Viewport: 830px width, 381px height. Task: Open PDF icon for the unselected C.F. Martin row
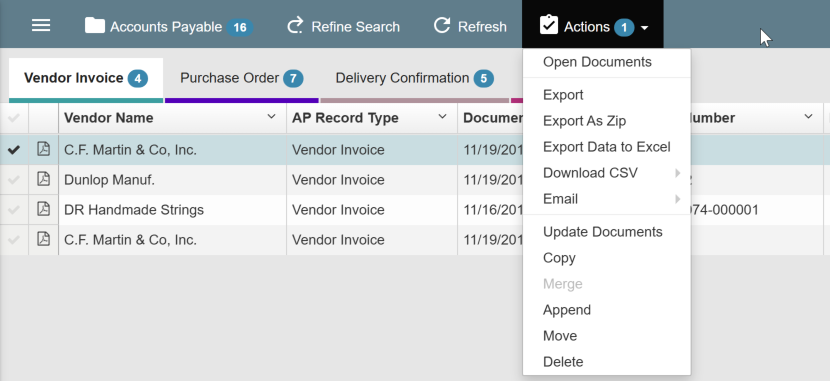(43, 239)
